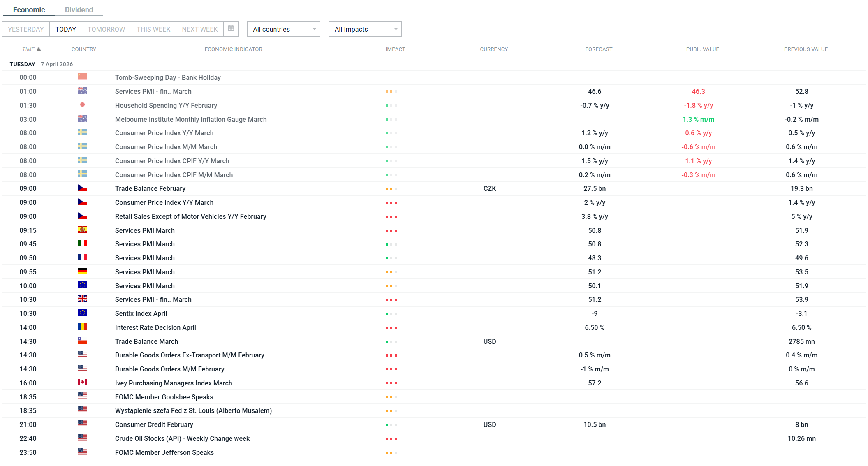Screen dimensions: 868x466
Task: Open Sentix Index April row
Action: tap(141, 313)
